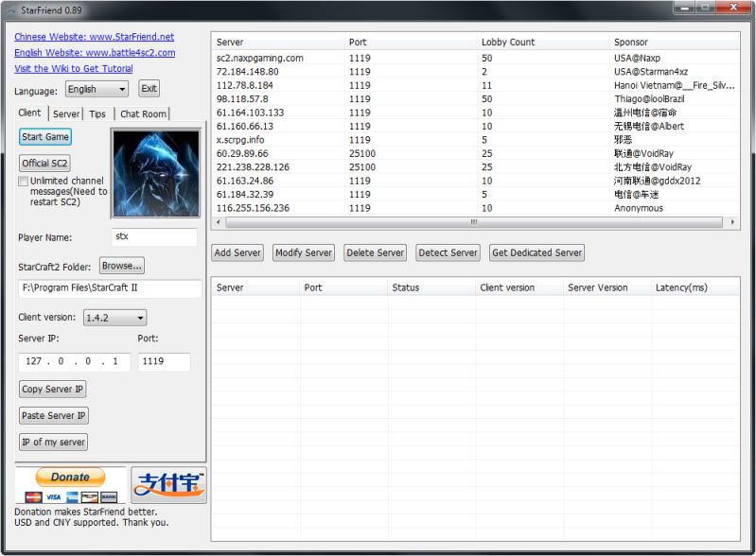Click the Status column header
This screenshot has height=556, width=756.
click(431, 287)
